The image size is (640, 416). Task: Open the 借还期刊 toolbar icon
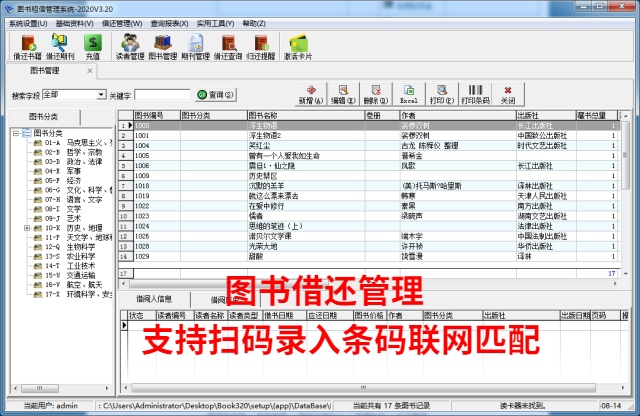click(x=60, y=48)
